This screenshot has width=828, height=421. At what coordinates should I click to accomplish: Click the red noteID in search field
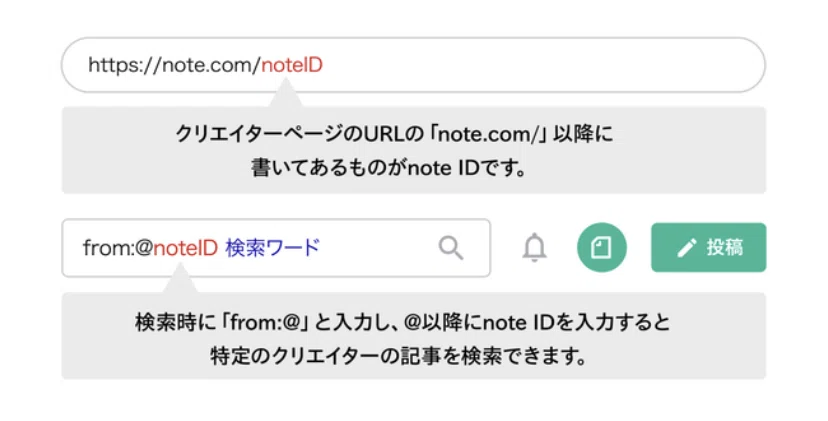coord(185,248)
